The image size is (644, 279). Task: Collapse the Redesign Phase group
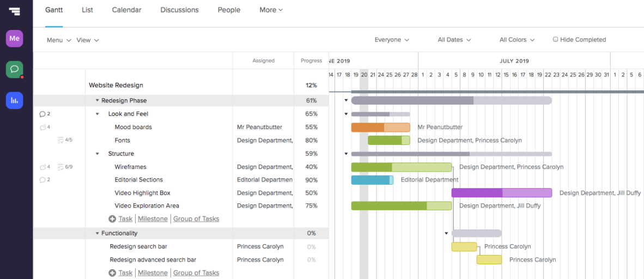coord(98,101)
